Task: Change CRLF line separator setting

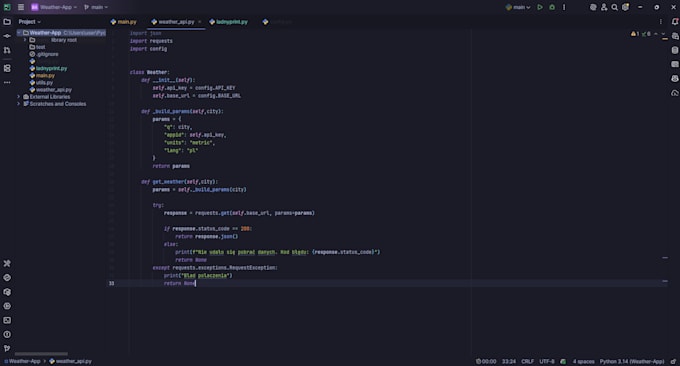Action: [x=527, y=362]
